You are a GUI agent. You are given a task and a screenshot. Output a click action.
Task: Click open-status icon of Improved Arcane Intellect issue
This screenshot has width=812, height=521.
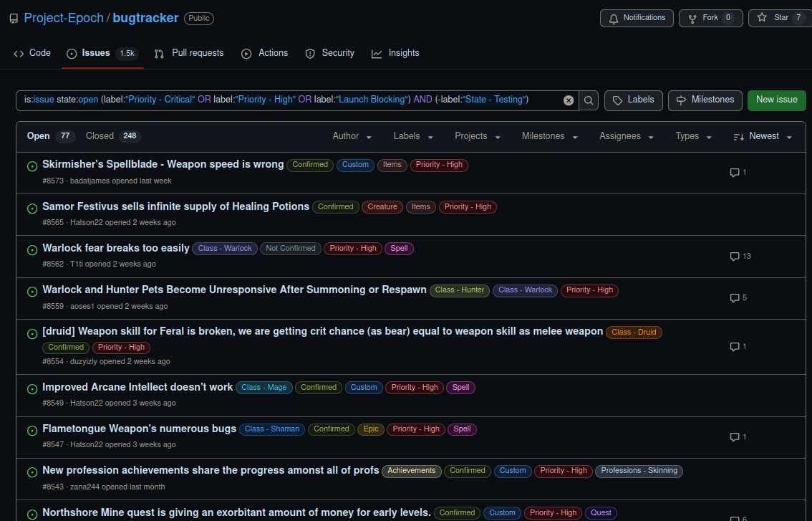(x=32, y=389)
